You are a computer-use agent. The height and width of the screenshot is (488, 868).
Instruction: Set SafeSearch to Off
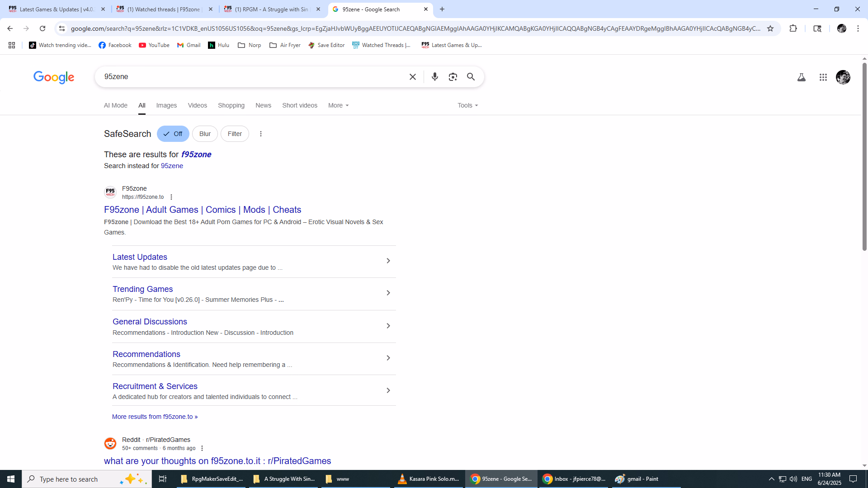coord(173,134)
